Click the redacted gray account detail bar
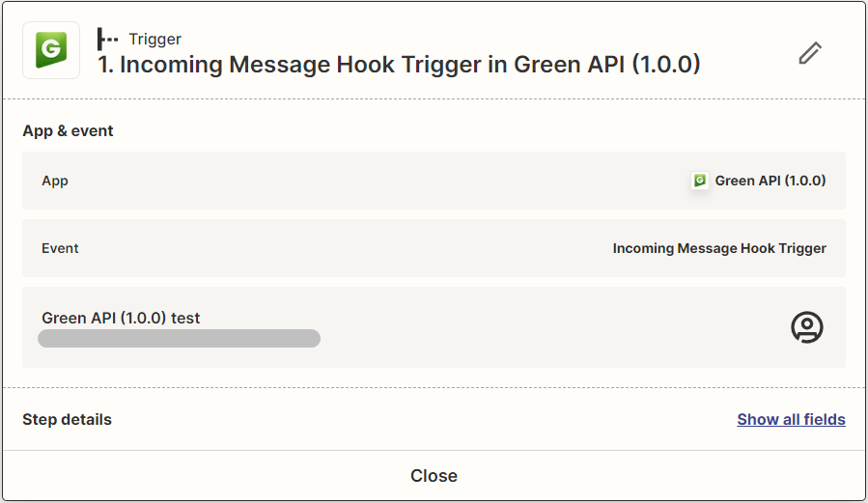Screen dimensions: 868x503 pyautogui.click(x=179, y=338)
